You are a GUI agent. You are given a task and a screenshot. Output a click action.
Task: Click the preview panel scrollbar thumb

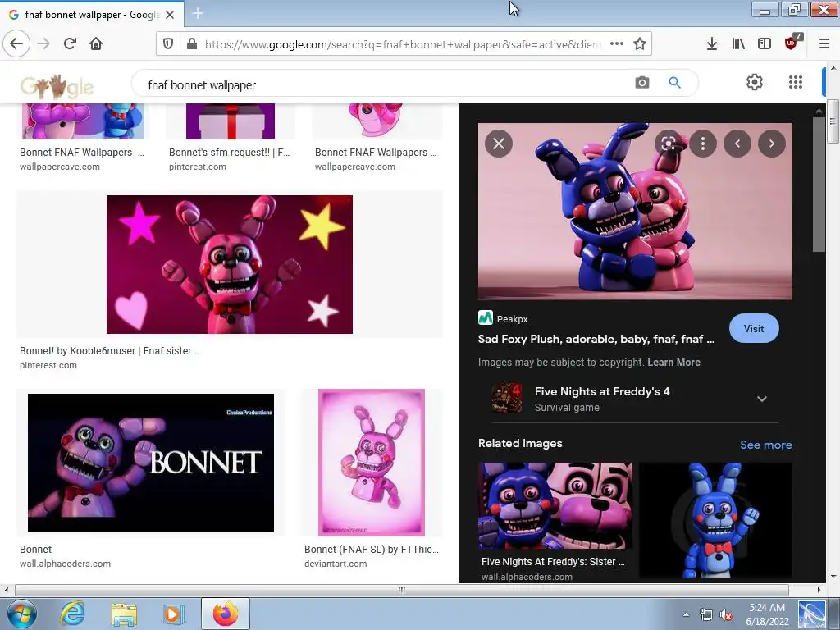(x=819, y=184)
